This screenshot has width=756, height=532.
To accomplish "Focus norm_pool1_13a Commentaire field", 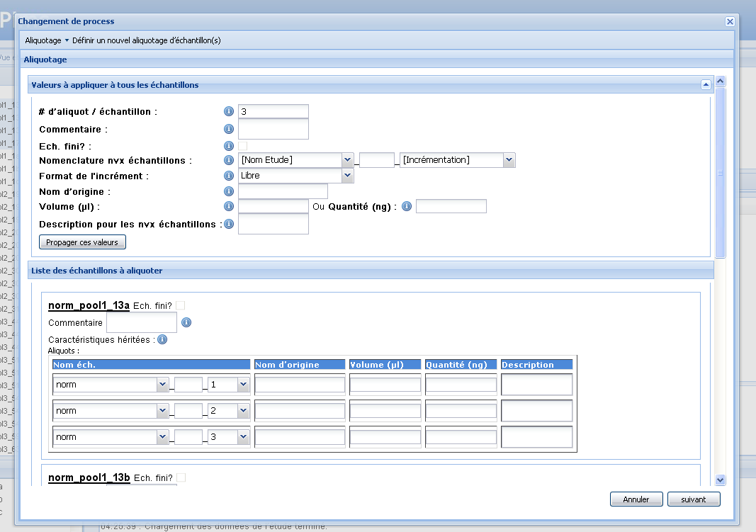I will tap(142, 322).
